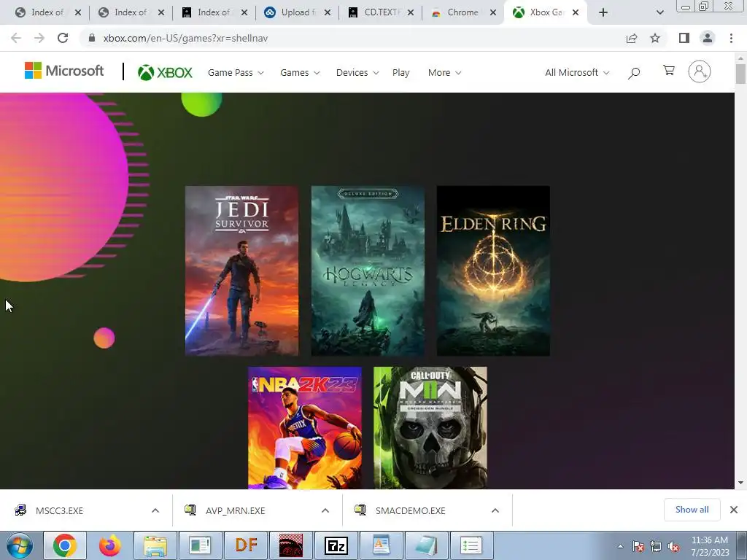Open Windows Start menu orb
This screenshot has width=747, height=560.
click(20, 545)
